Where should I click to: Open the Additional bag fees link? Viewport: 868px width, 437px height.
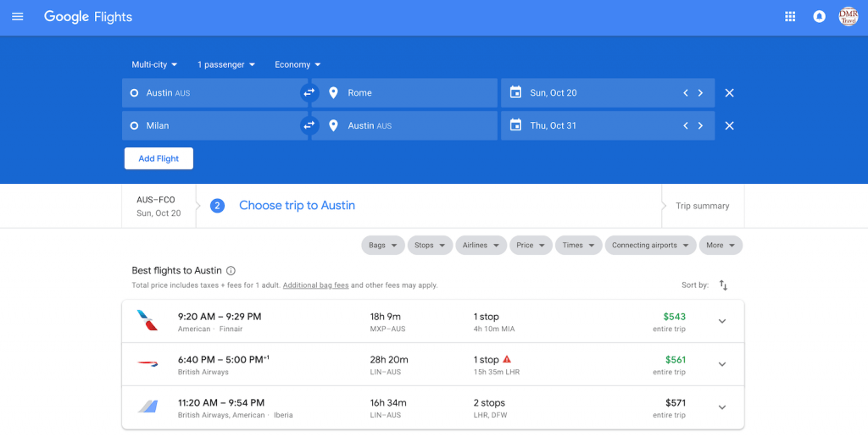pyautogui.click(x=315, y=285)
